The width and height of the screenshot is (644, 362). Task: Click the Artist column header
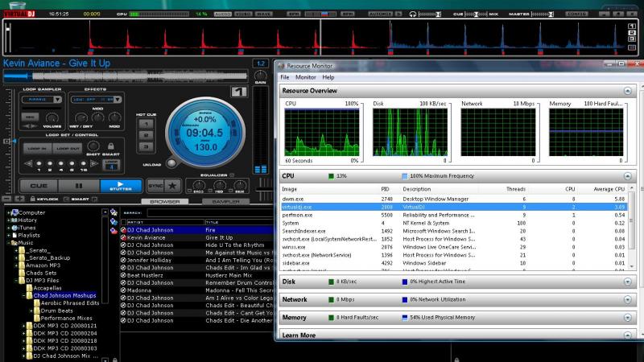(165, 222)
